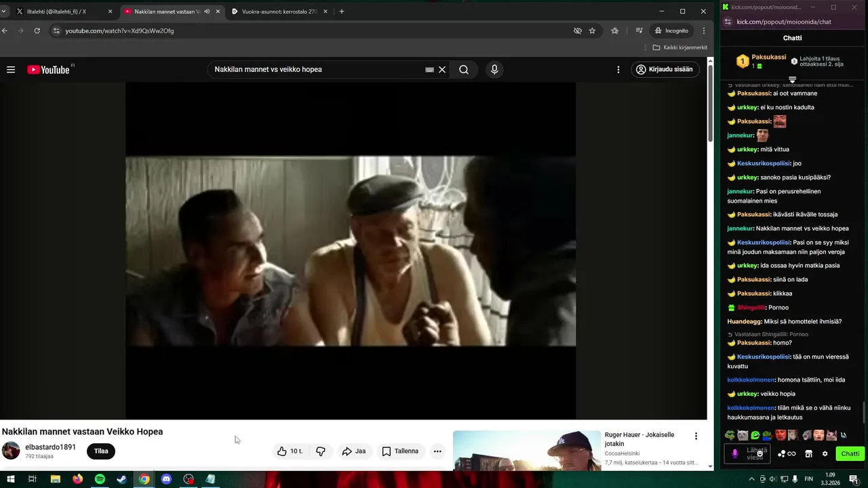Dislike the video with thumbs down

click(321, 451)
